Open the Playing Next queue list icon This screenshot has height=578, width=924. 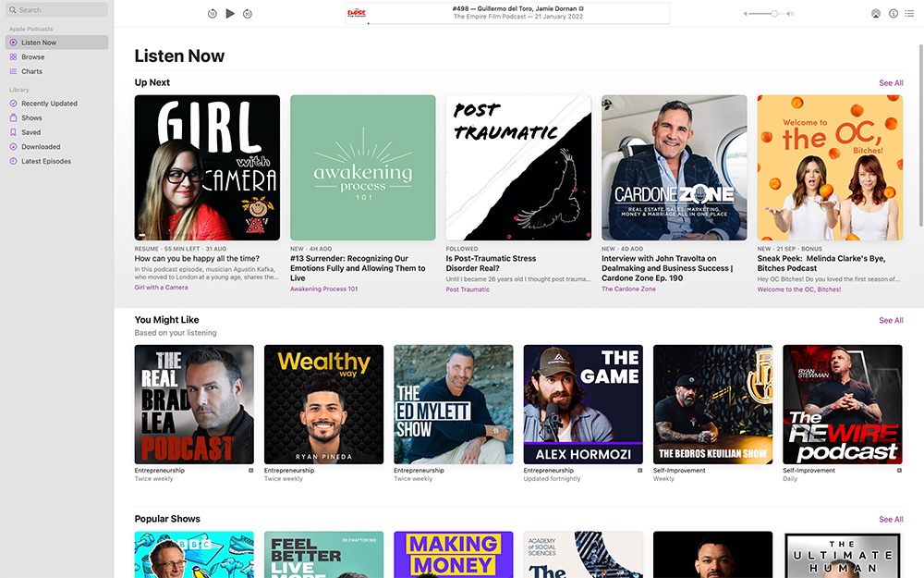tap(909, 14)
